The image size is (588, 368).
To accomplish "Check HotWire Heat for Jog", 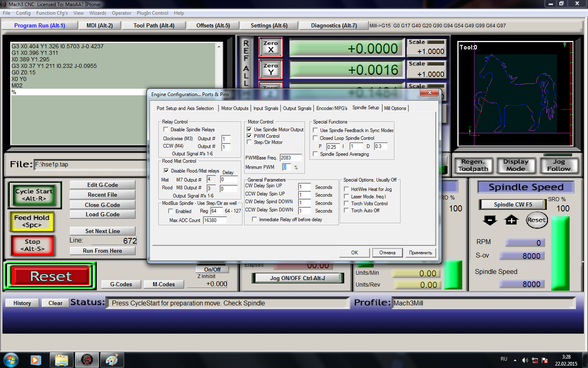I will 346,189.
